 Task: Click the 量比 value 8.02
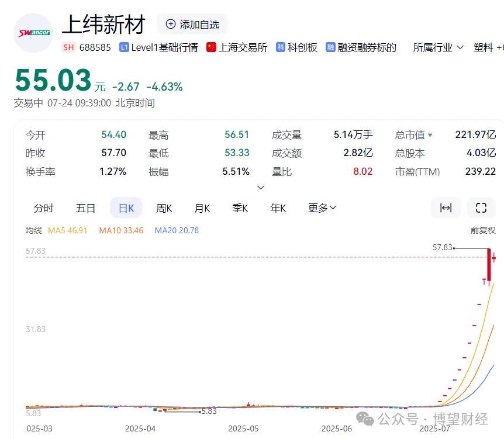363,171
